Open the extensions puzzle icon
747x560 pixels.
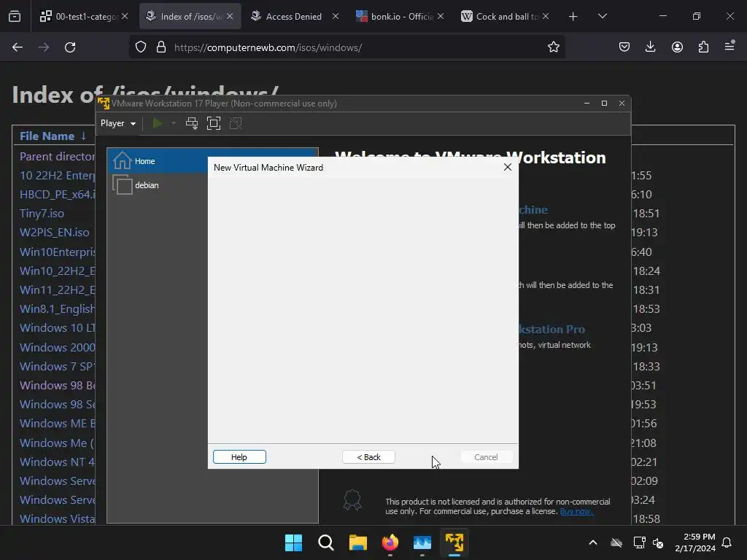tap(703, 47)
